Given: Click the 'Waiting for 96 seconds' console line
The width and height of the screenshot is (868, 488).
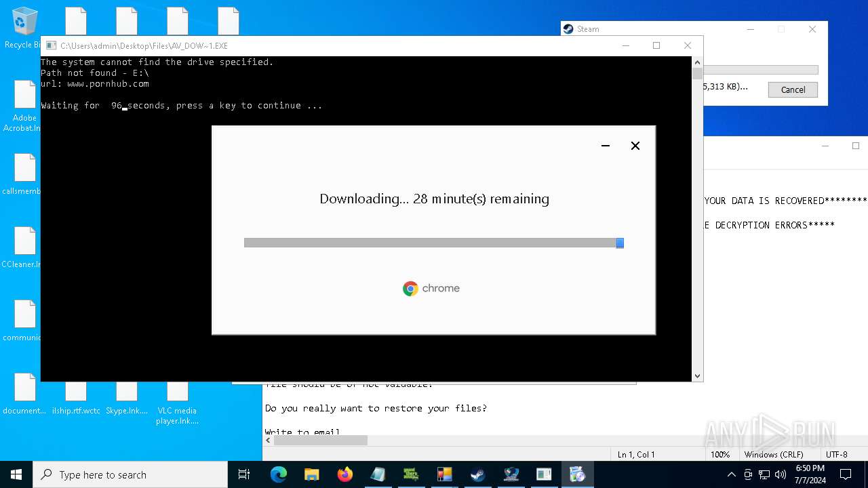Looking at the screenshot, I should (182, 105).
